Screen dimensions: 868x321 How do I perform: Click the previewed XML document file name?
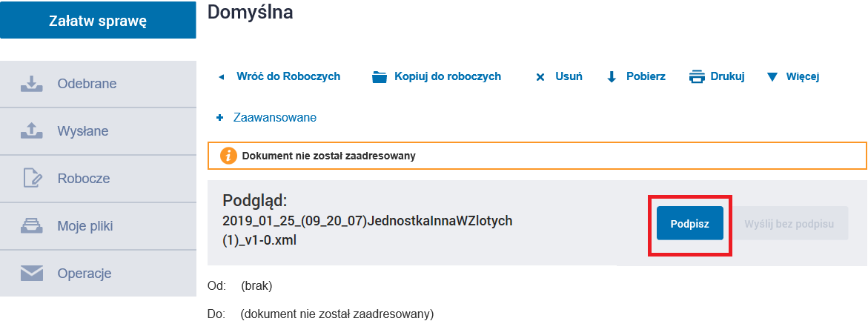coord(368,229)
